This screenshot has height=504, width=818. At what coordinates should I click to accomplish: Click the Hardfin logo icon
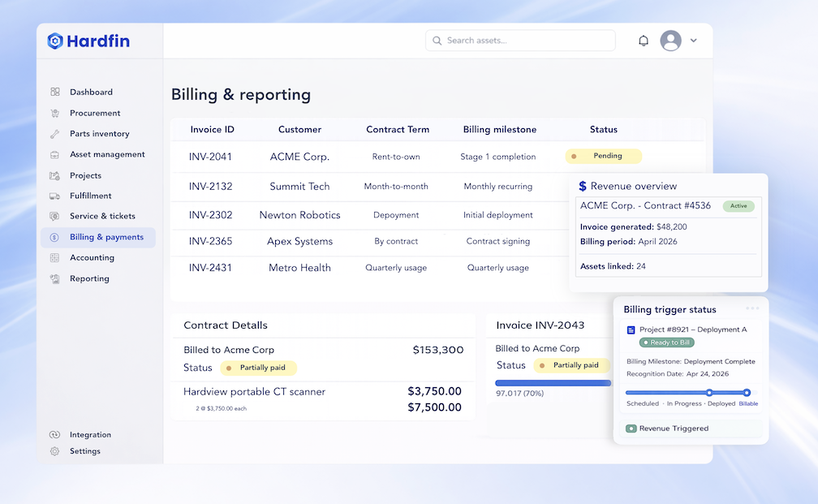[55, 40]
